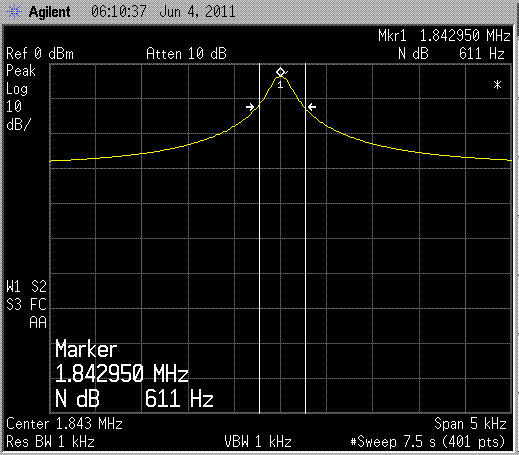Click the Res BW 1 kHz setting
519x455 pixels.
pos(50,442)
